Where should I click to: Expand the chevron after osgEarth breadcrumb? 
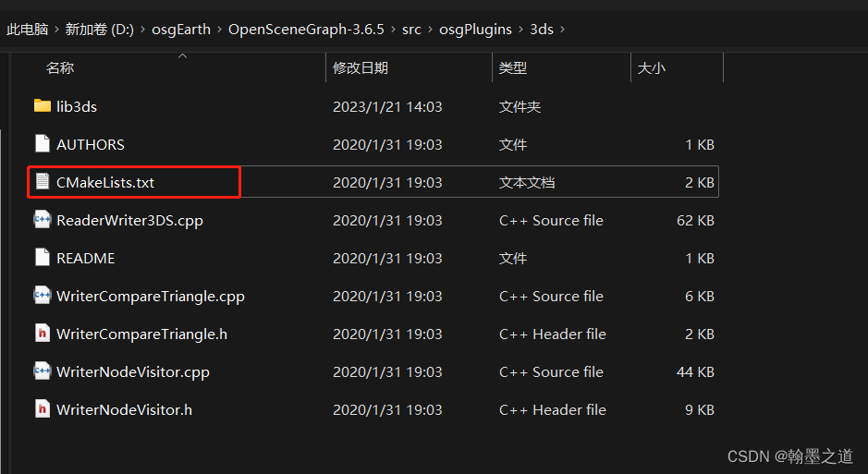point(220,30)
